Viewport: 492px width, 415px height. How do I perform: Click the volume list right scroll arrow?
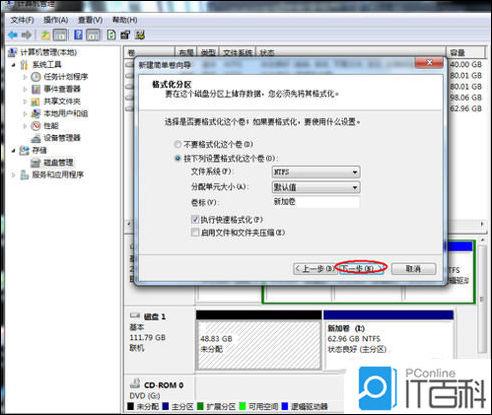pyautogui.click(x=482, y=224)
